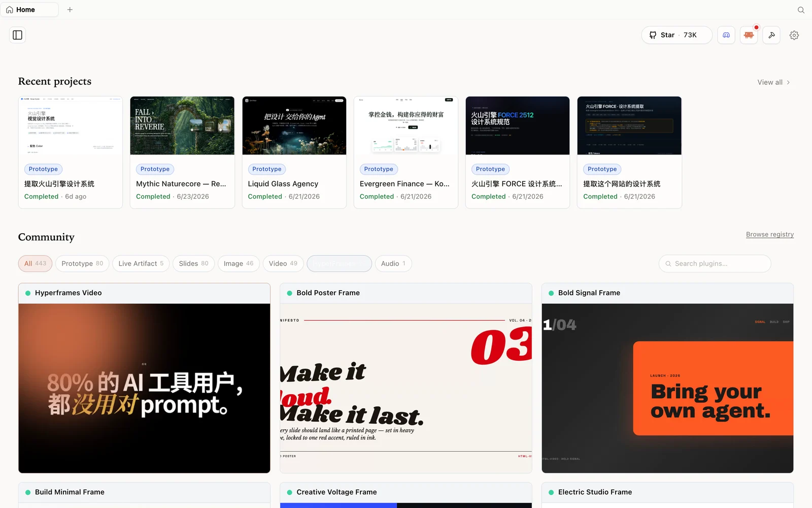Viewport: 812px width, 508px height.
Task: Click the Bold Poster Frame card title
Action: tap(328, 293)
